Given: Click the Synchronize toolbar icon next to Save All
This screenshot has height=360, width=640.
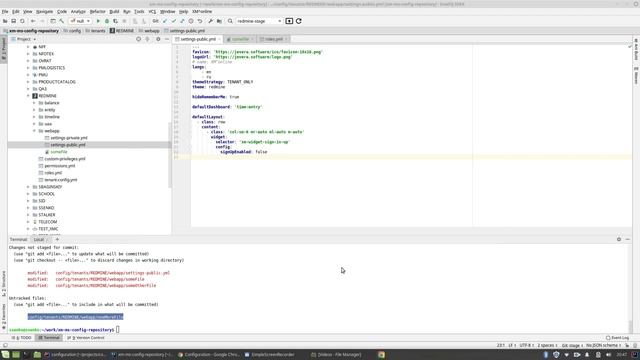Looking at the screenshot, I should pyautogui.click(x=22, y=21).
